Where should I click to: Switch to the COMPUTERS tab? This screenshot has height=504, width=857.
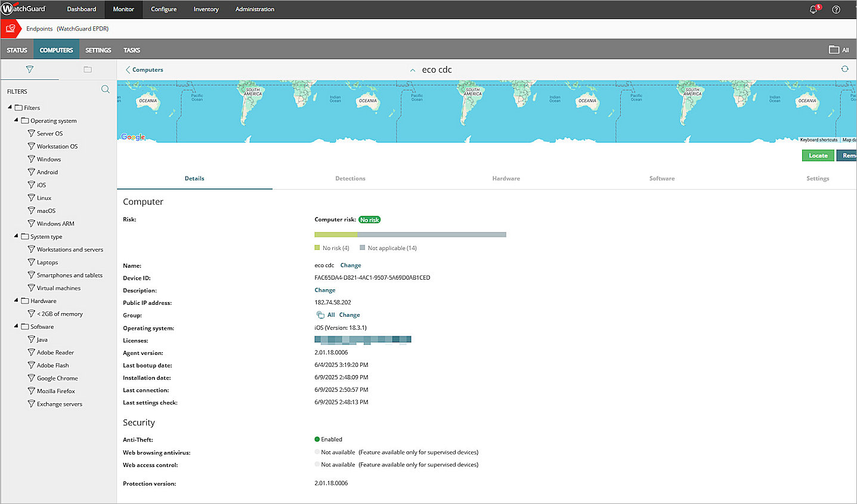56,50
